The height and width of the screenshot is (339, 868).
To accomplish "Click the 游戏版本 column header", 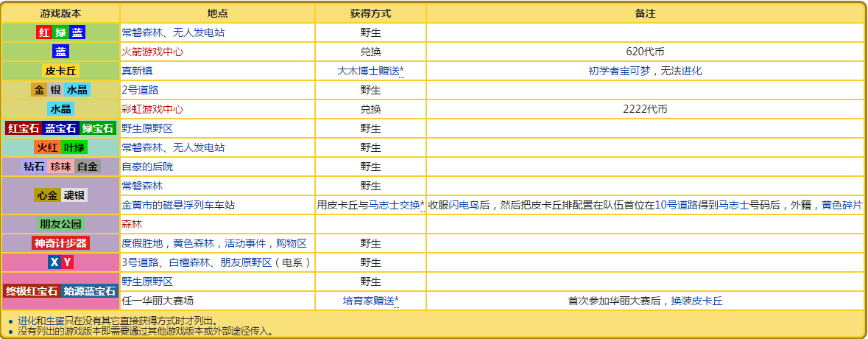I will pos(60,14).
